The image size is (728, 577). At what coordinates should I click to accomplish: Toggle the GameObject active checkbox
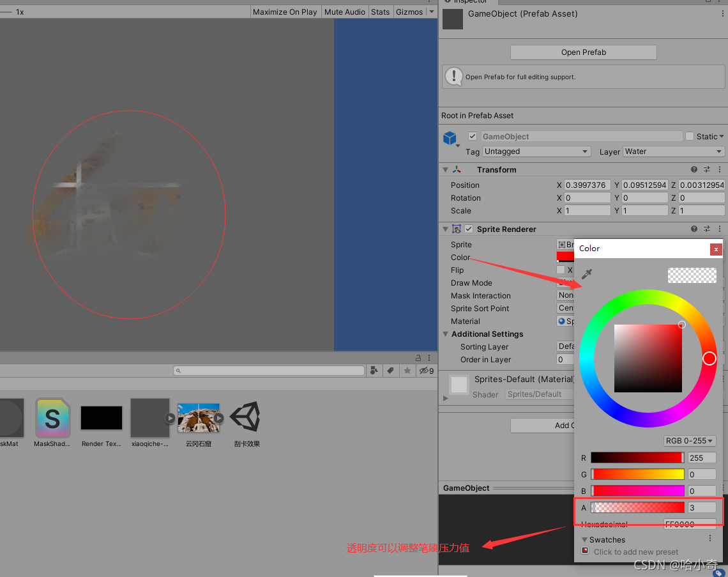pos(473,136)
